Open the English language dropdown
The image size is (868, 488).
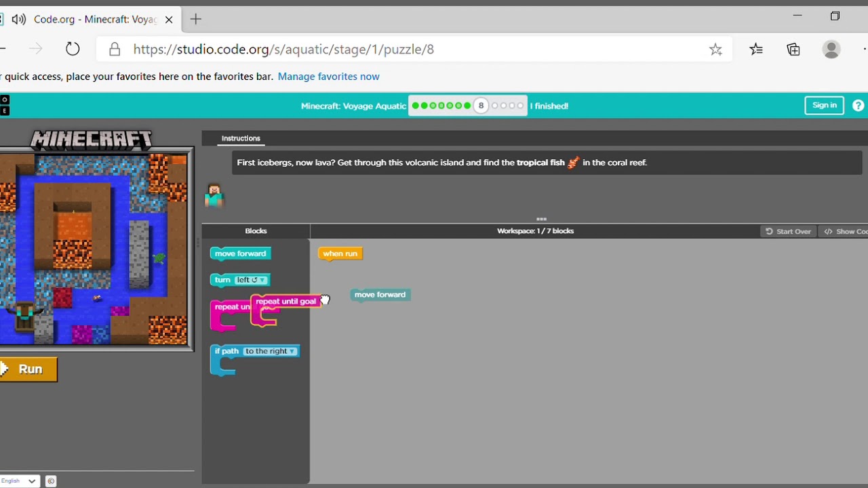[19, 481]
